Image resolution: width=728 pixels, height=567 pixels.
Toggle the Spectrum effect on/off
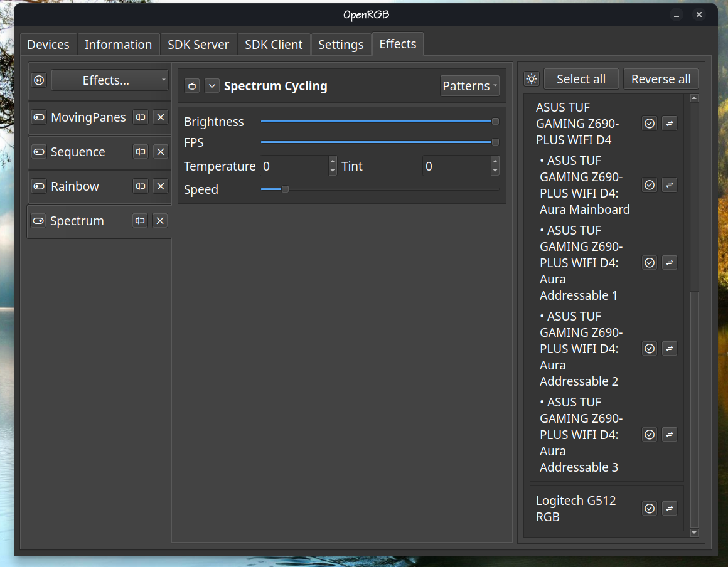tap(38, 221)
